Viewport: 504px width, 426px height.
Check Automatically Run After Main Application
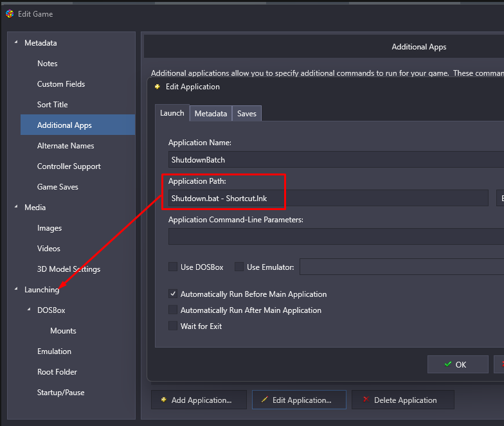tap(173, 310)
